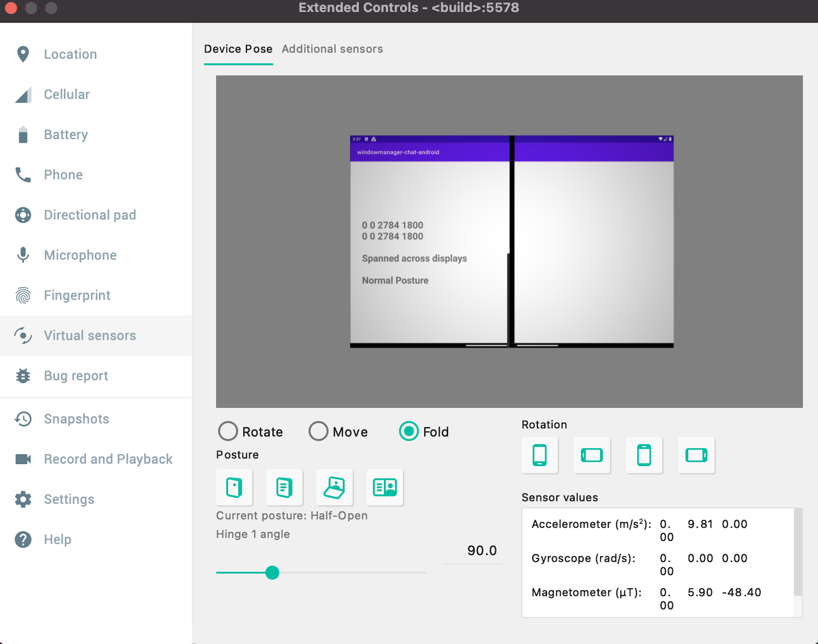Image resolution: width=818 pixels, height=644 pixels.
Task: Open the Bug report section
Action: coord(76,376)
